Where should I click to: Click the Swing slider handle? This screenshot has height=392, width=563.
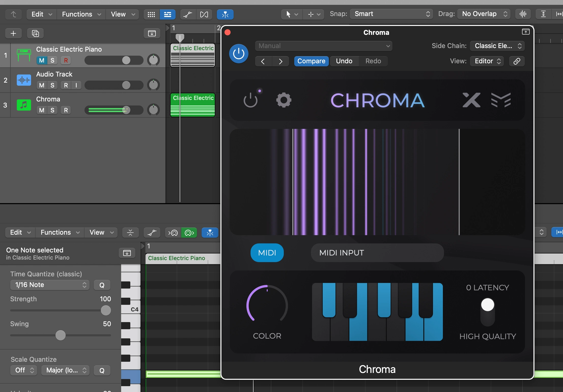click(x=60, y=335)
